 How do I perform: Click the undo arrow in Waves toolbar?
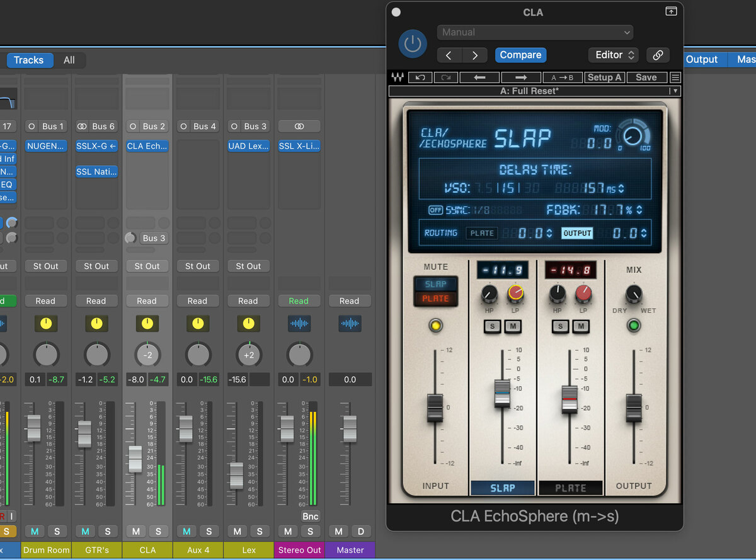[420, 77]
